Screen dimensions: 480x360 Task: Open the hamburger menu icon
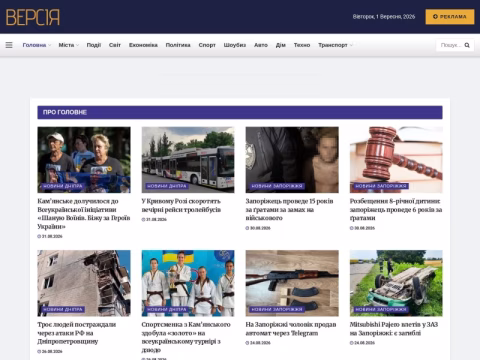9,45
